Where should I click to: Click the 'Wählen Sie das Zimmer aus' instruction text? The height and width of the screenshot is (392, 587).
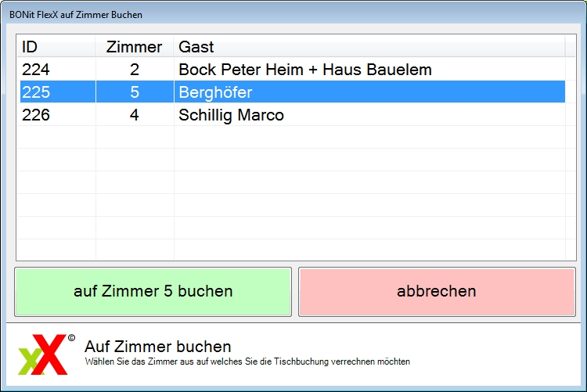click(x=247, y=361)
